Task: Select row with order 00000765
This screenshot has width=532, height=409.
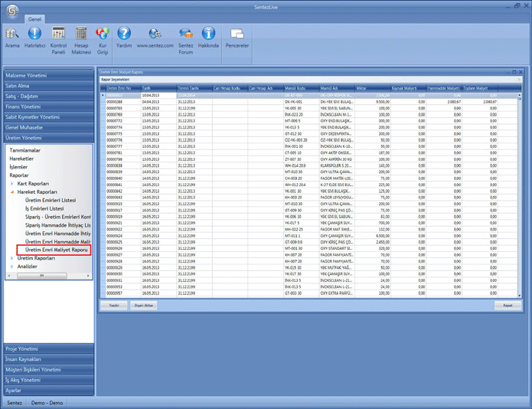Action: (309, 108)
